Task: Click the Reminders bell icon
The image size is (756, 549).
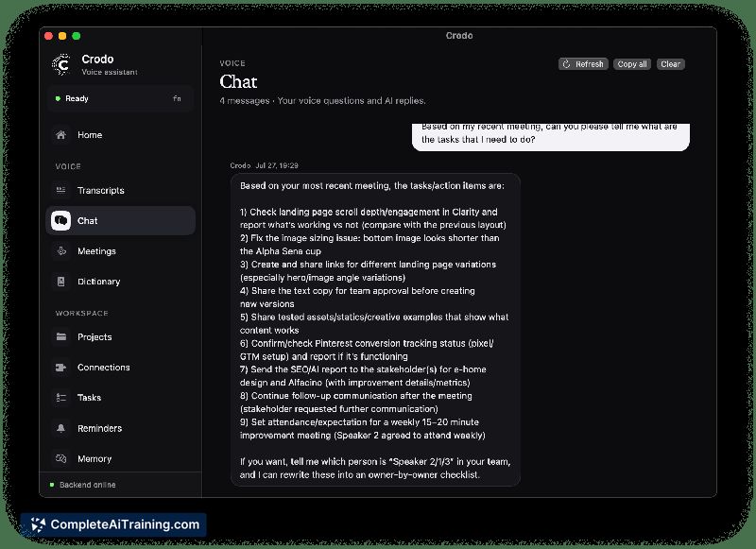Action: 60,428
